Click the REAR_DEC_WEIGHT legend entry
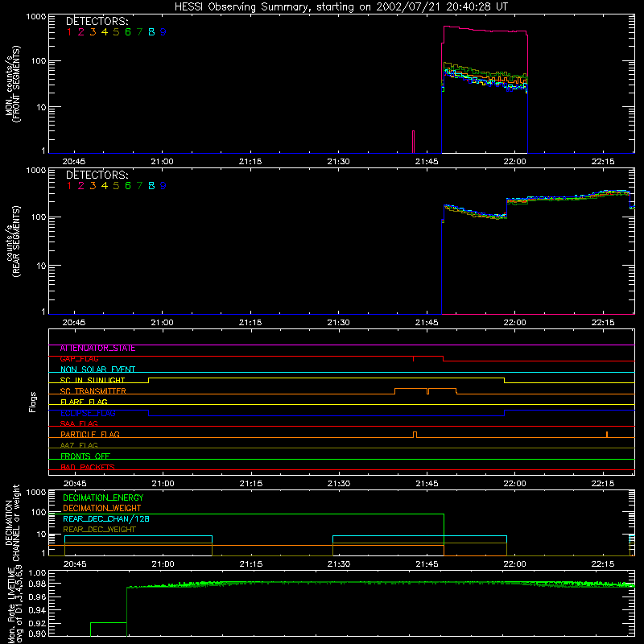Image resolution: width=644 pixels, height=644 pixels. coord(99,530)
